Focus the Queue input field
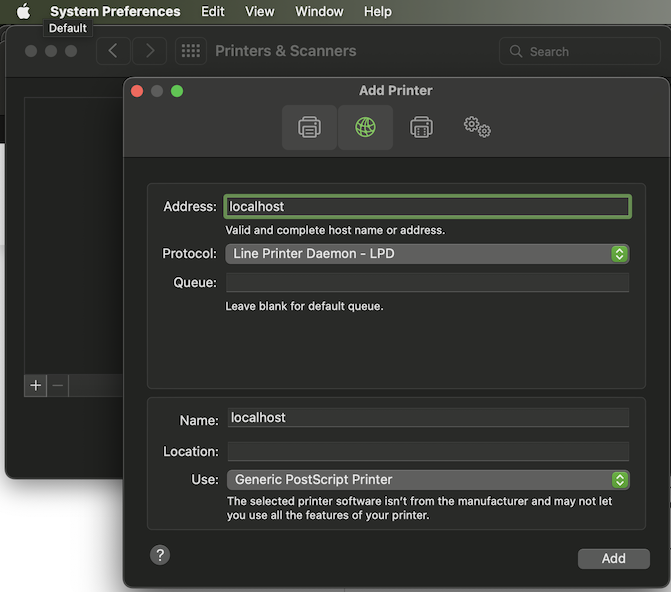 coord(427,283)
